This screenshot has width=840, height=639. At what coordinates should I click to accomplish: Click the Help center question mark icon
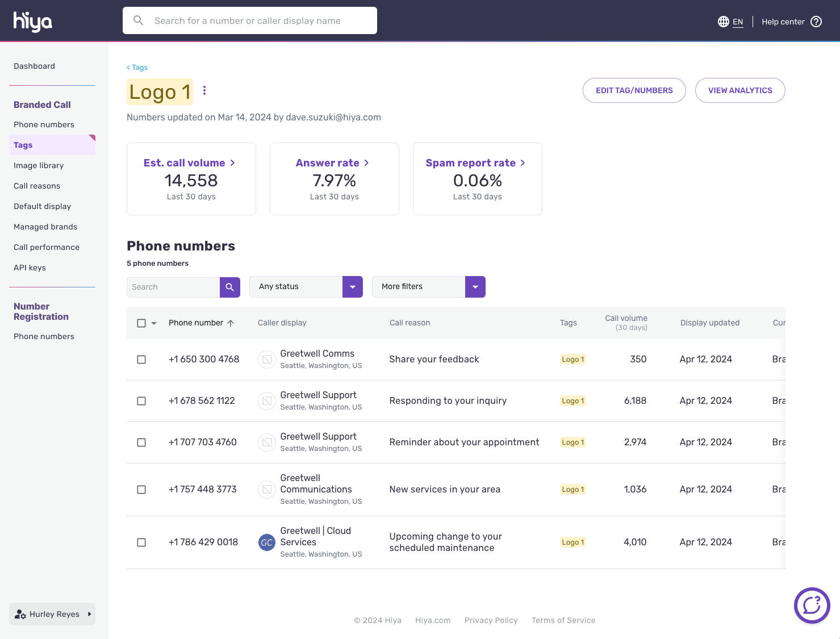coord(816,22)
